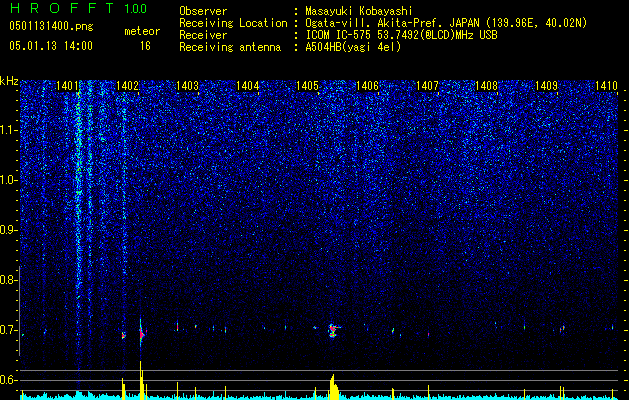The height and width of the screenshot is (400, 629).
Task: Click the 1.1 kHz axis label
Action: pos(8,130)
